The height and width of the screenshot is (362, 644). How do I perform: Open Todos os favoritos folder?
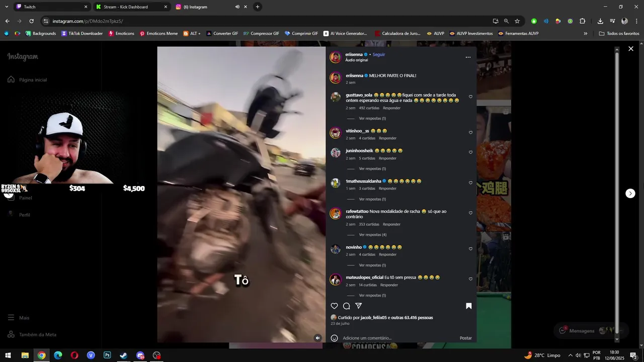coord(619,34)
